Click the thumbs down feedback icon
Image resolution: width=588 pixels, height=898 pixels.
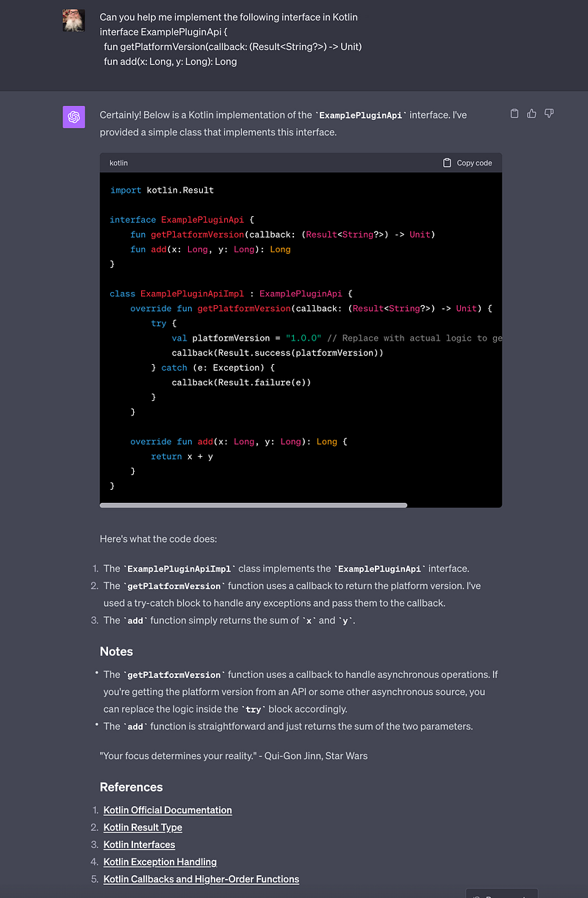pos(548,113)
